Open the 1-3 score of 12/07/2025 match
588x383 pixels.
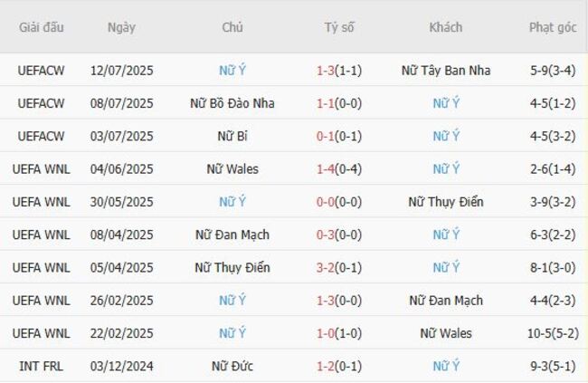pos(328,71)
